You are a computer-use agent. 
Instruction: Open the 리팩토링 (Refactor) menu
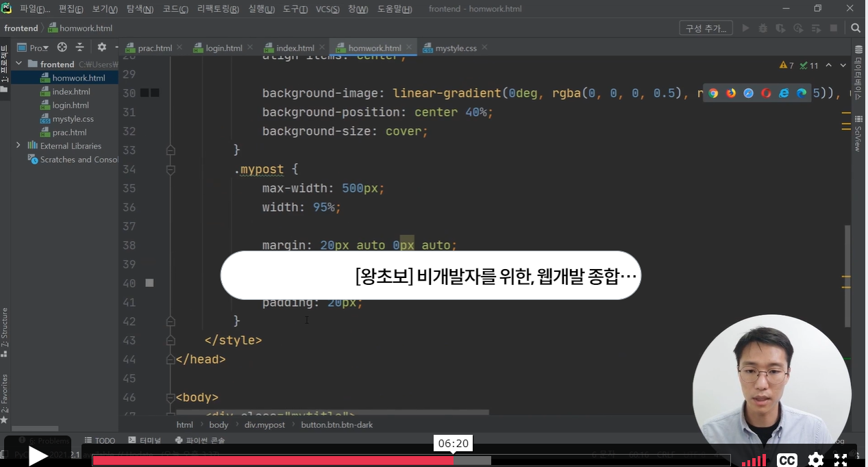[x=218, y=9]
